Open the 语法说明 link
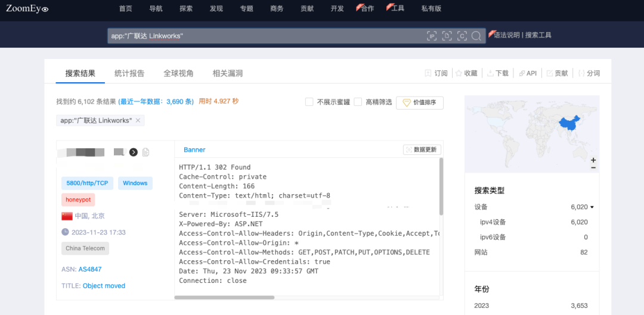 click(x=507, y=35)
